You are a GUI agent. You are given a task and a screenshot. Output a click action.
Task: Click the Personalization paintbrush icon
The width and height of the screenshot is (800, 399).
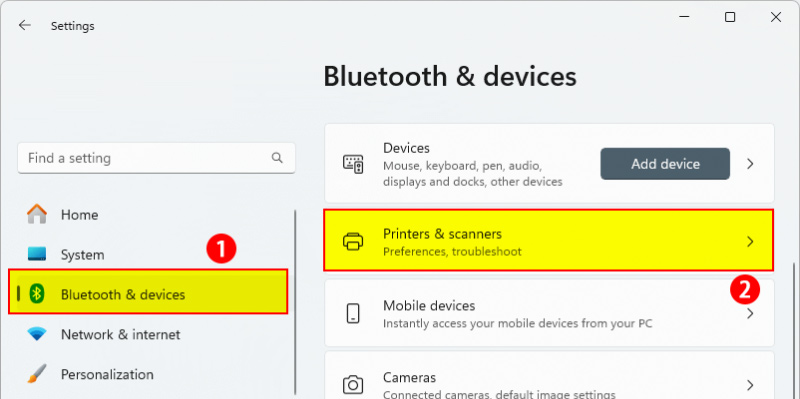coord(37,374)
